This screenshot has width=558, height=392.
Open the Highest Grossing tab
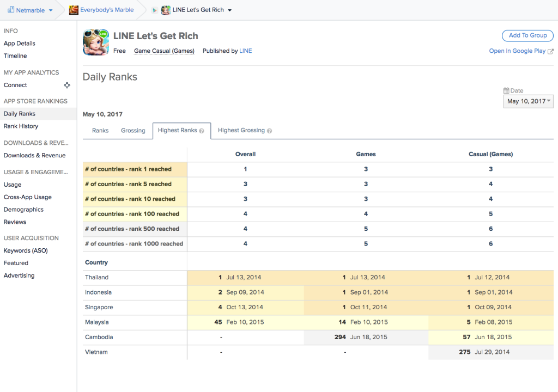[x=245, y=131]
